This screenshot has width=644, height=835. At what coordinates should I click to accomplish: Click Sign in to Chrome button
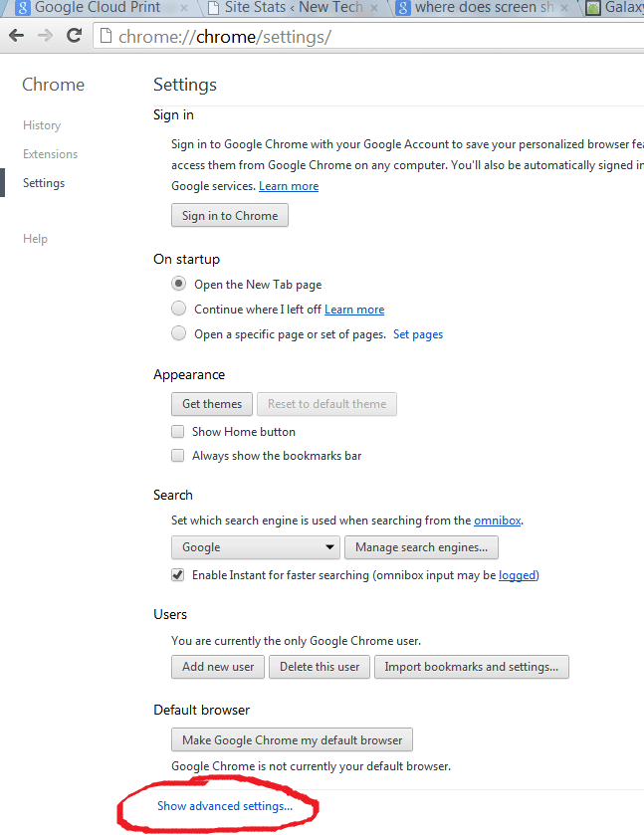[x=230, y=216]
